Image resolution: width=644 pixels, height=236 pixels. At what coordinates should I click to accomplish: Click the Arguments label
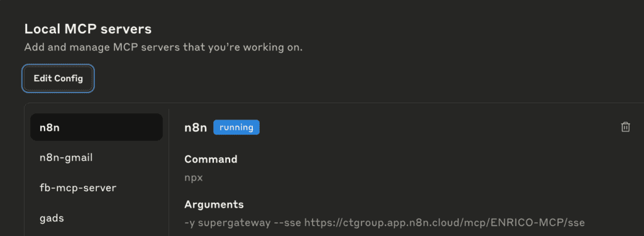(214, 205)
